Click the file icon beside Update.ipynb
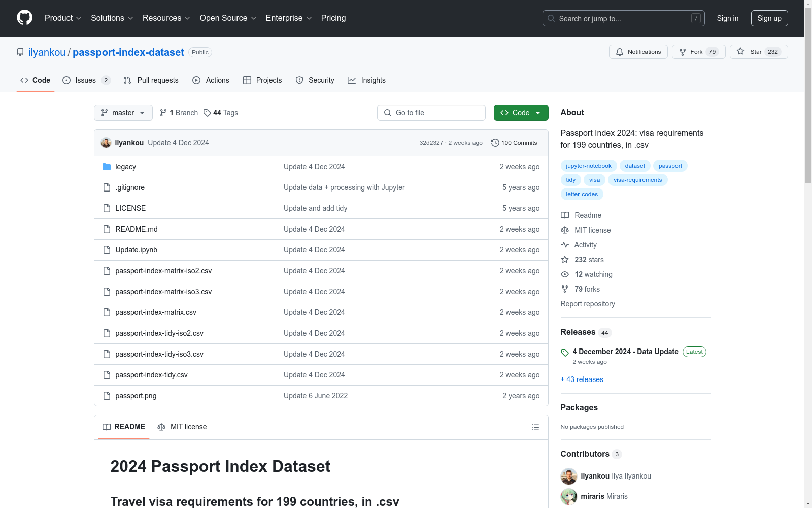812x508 pixels. coord(107,250)
